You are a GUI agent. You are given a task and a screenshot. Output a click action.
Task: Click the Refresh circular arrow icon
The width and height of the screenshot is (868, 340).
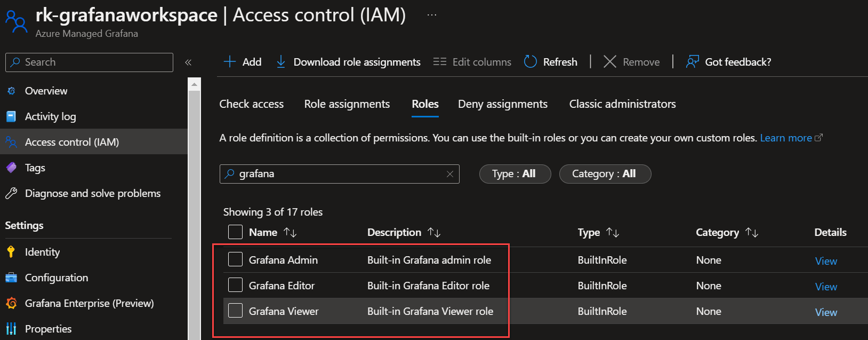tap(530, 62)
